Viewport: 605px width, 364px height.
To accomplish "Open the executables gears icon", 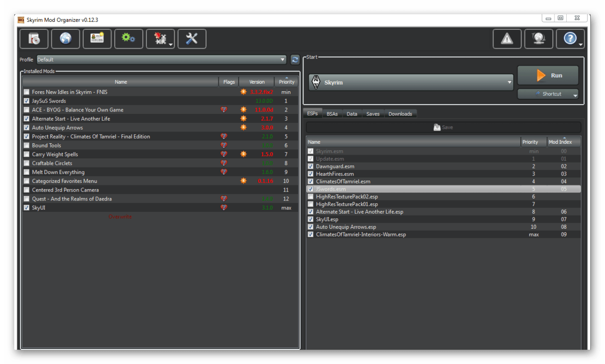I will tap(129, 39).
